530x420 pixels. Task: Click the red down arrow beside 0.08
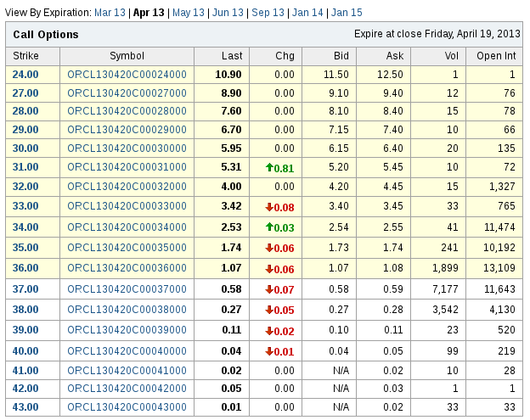click(269, 207)
